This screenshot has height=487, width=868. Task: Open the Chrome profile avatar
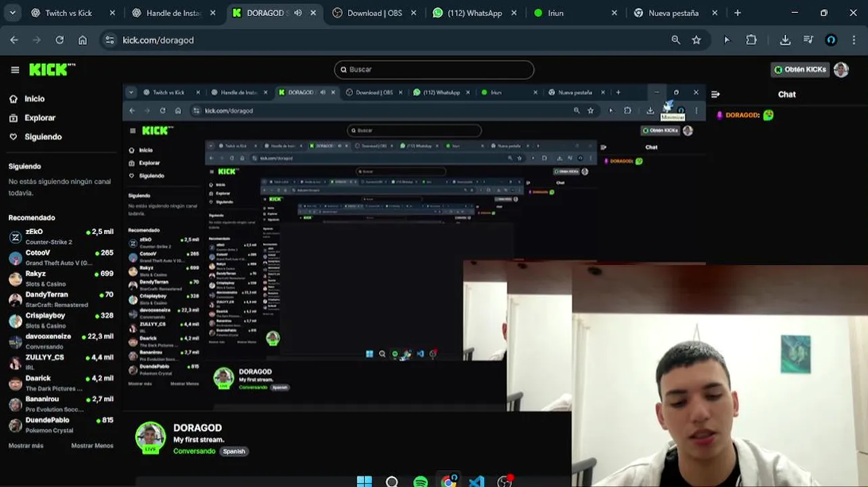tap(831, 40)
